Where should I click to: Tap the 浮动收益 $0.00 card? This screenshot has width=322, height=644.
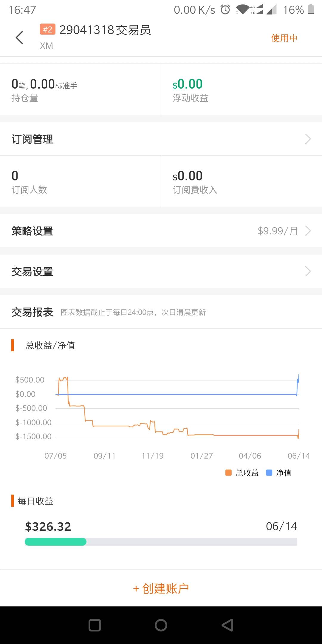click(x=241, y=89)
